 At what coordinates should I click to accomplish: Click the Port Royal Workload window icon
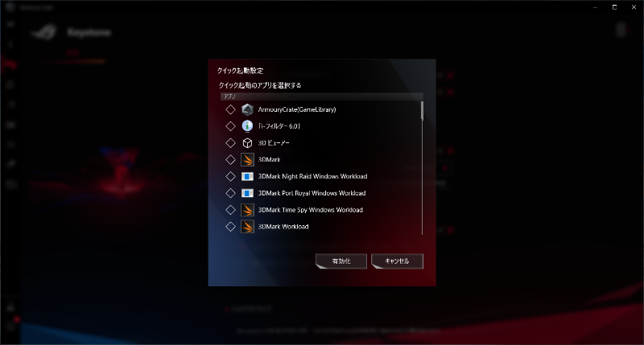pos(247,193)
